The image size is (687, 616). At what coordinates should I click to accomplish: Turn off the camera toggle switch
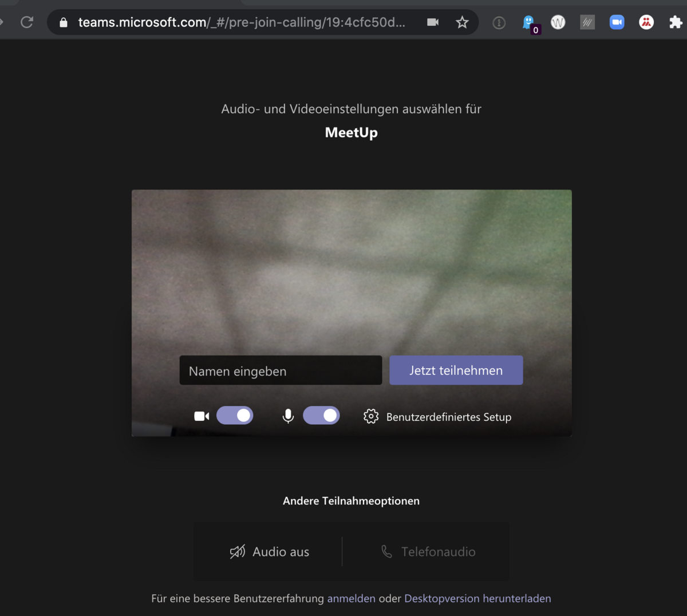click(235, 416)
